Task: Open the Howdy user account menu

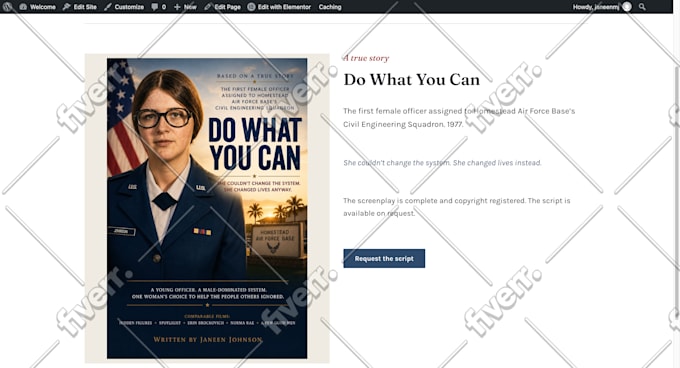Action: [x=602, y=7]
